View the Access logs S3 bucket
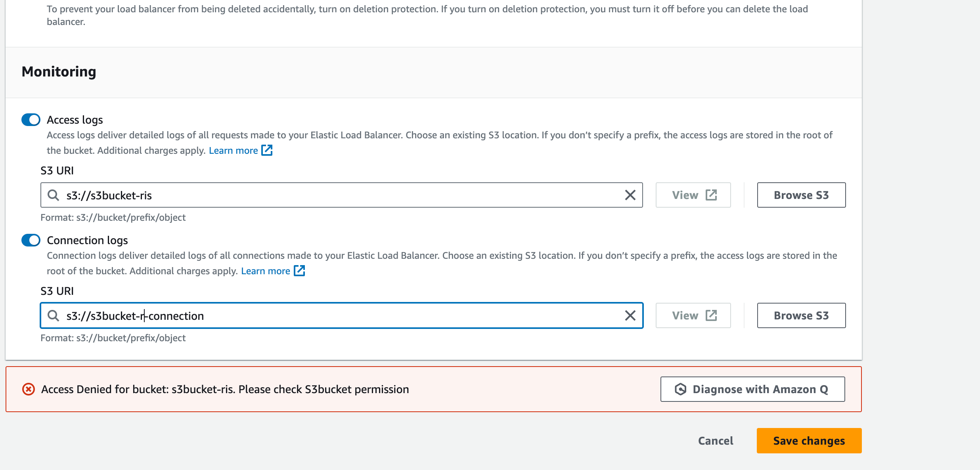The image size is (980, 470). pos(693,195)
